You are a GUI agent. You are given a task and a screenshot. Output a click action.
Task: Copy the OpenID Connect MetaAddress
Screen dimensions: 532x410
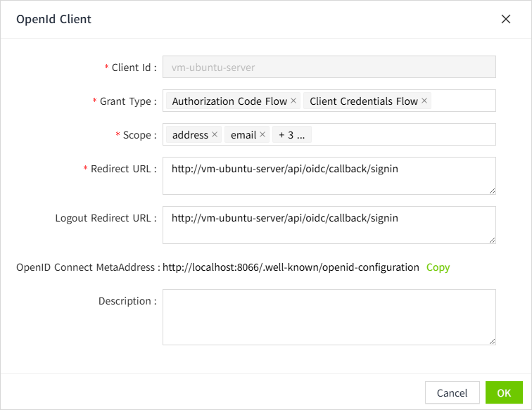point(438,267)
